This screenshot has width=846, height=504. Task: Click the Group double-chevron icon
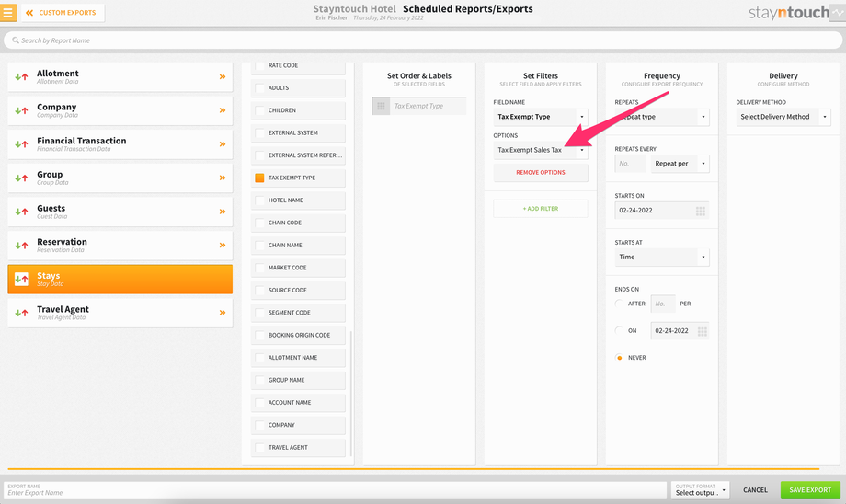223,178
